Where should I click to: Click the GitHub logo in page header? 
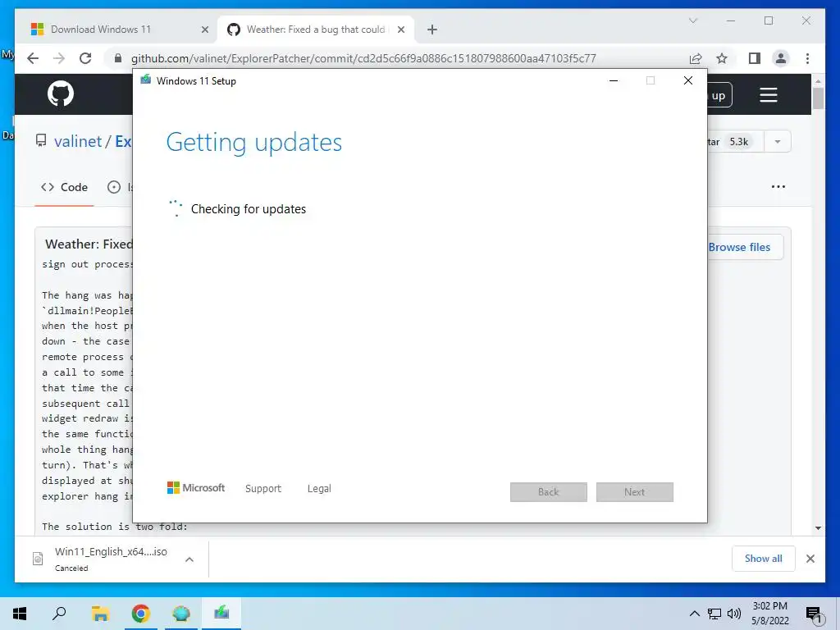(61, 94)
